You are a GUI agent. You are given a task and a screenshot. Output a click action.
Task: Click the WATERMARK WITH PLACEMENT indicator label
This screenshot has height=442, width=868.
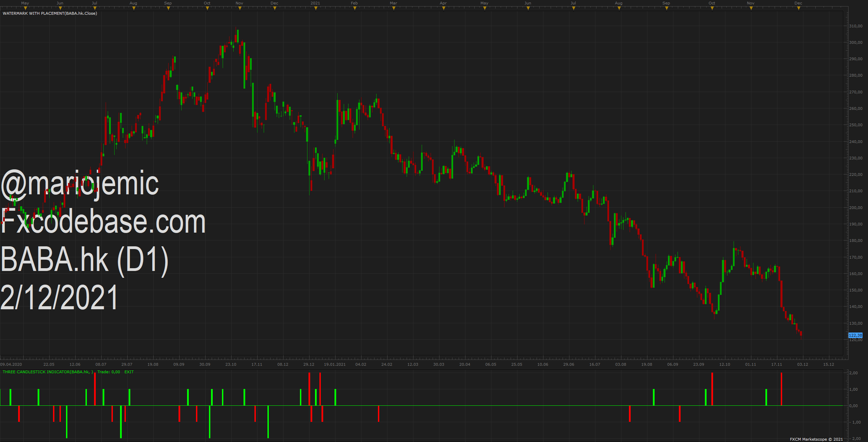pyautogui.click(x=50, y=13)
